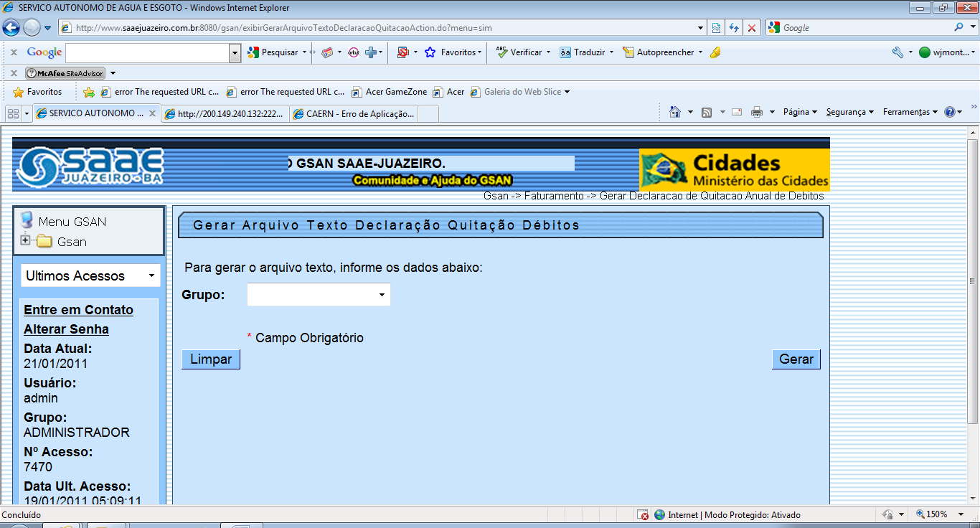This screenshot has width=980, height=528.
Task: Click Alterar Senha link
Action: pyautogui.click(x=66, y=329)
